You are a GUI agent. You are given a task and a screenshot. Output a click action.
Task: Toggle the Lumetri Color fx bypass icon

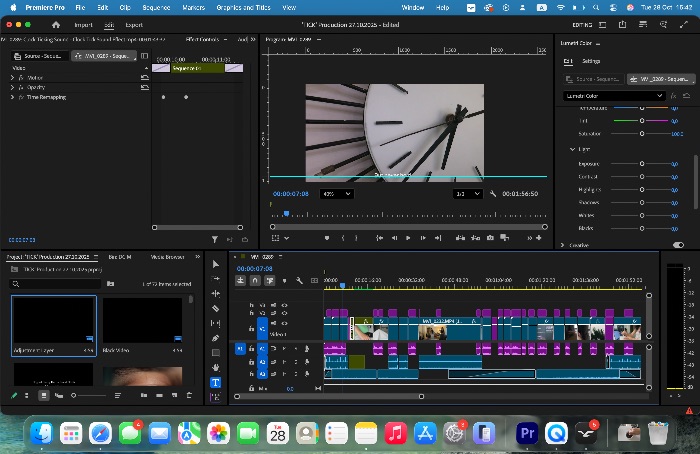(x=674, y=96)
